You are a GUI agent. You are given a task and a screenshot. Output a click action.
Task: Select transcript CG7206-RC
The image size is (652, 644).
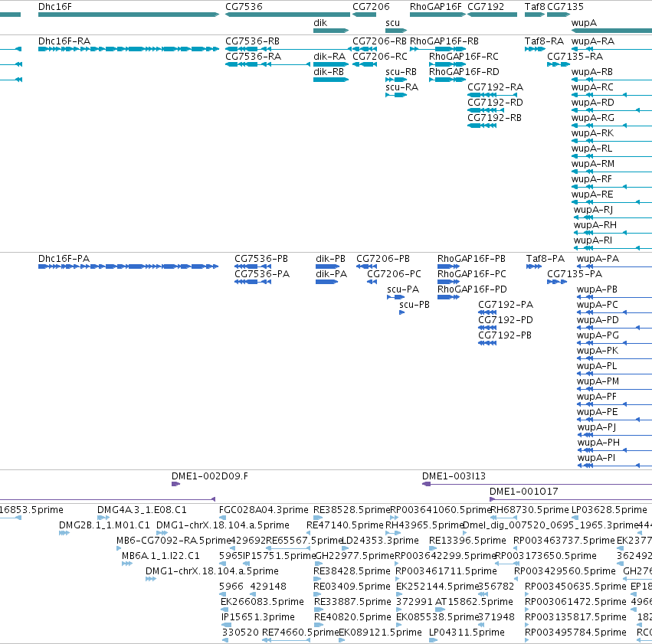[x=365, y=64]
